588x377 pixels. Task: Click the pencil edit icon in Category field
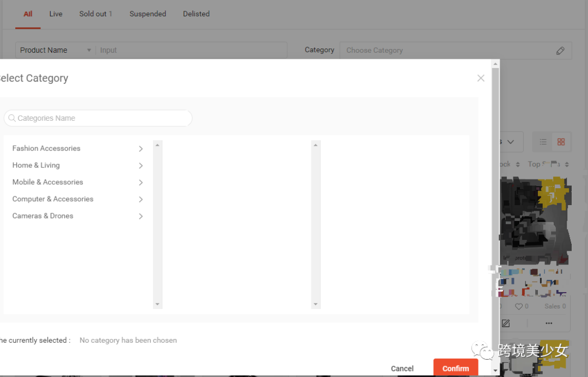click(x=560, y=51)
